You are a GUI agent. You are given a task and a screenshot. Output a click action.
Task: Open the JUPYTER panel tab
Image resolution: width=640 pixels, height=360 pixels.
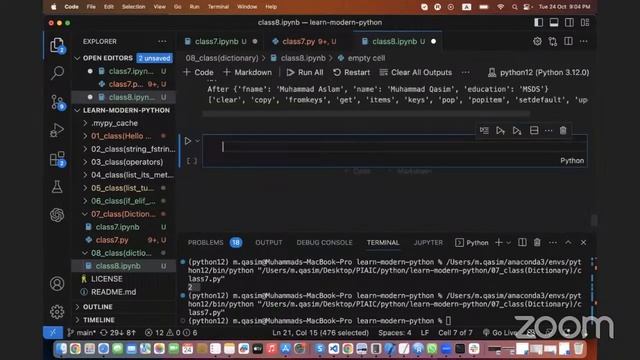[428, 242]
